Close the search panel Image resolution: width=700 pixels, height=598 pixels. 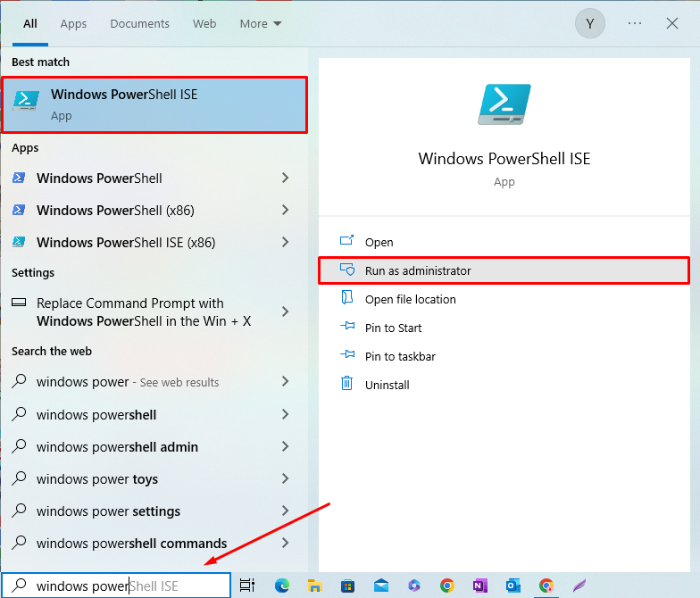(x=671, y=23)
